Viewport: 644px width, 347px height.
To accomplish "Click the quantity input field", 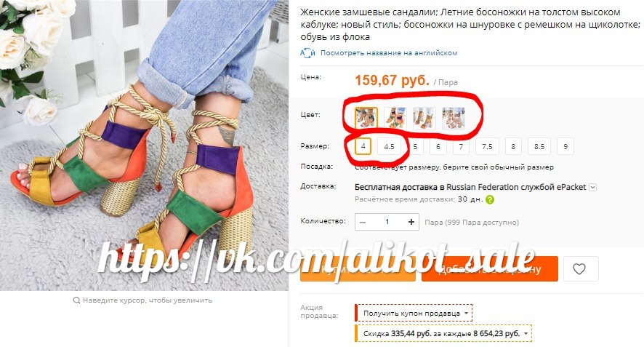I will coord(387,222).
